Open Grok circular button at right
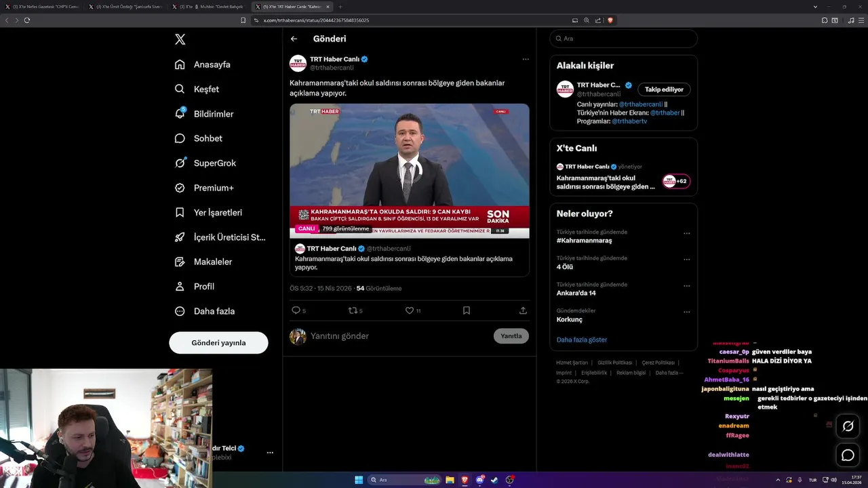This screenshot has height=488, width=868. coord(848,426)
